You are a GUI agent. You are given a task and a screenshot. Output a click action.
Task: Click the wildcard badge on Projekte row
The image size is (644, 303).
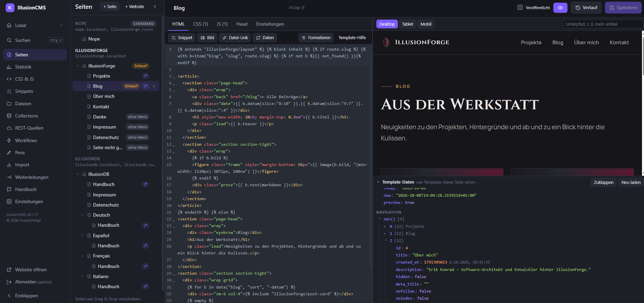point(145,76)
